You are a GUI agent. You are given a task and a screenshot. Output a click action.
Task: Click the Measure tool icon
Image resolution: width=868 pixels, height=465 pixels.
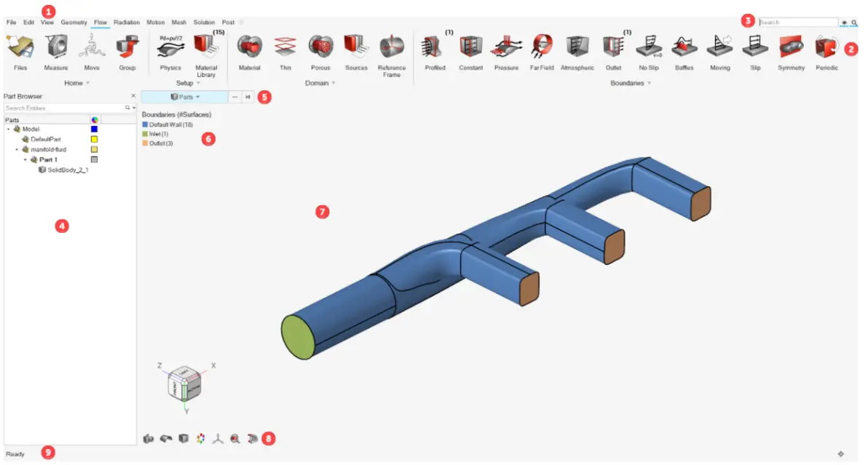pos(56,48)
